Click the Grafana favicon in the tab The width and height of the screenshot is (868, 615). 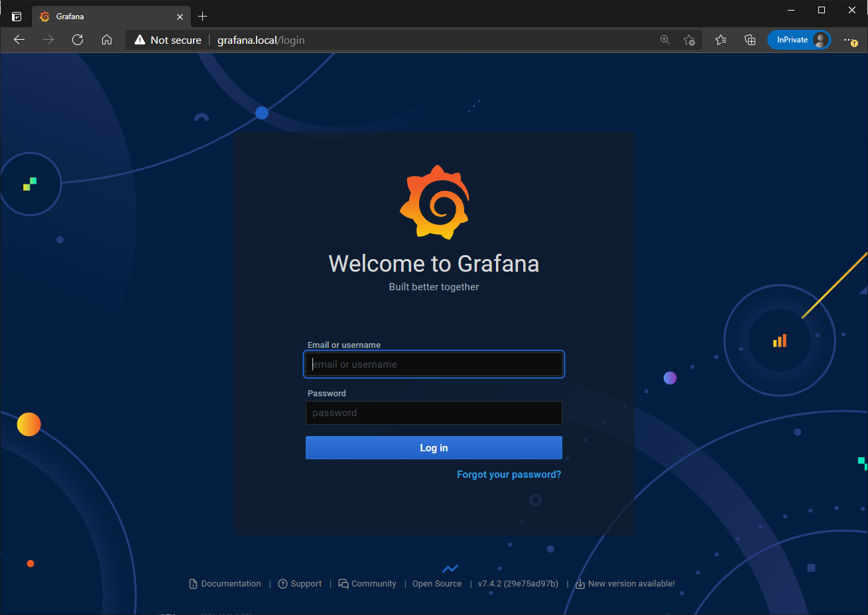pyautogui.click(x=44, y=17)
